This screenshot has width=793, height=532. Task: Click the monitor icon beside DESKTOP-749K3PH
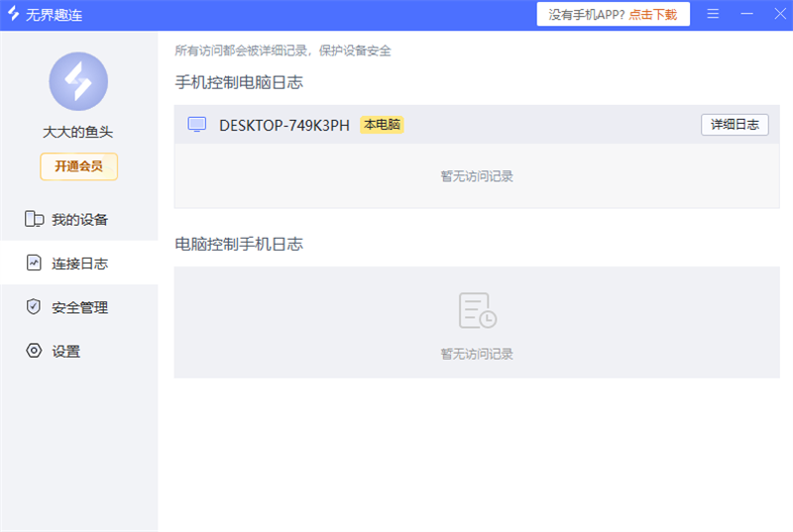[x=196, y=124]
